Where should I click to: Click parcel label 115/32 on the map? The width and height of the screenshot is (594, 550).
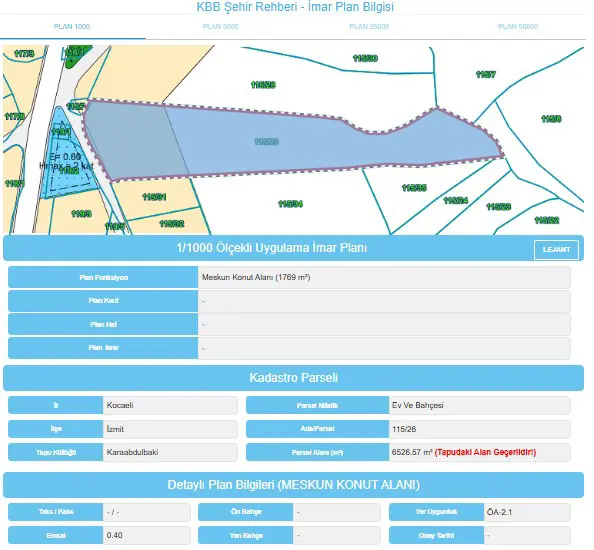(x=172, y=224)
